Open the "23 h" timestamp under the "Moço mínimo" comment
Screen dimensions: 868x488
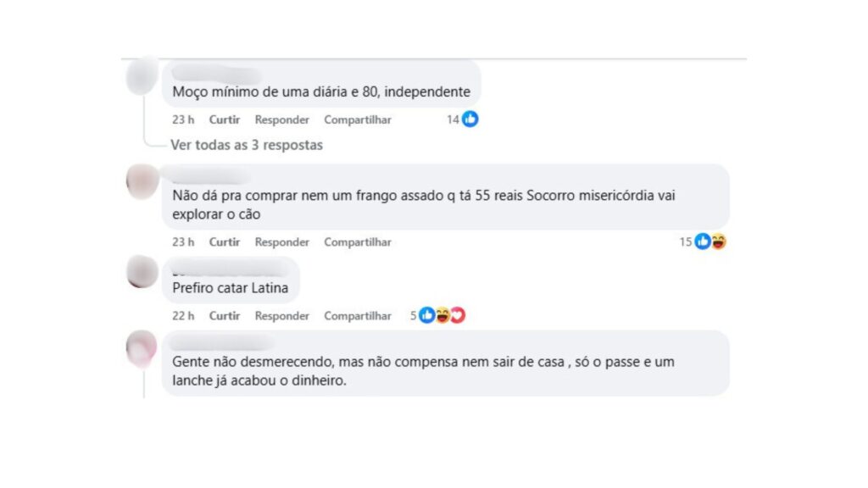[x=183, y=119]
